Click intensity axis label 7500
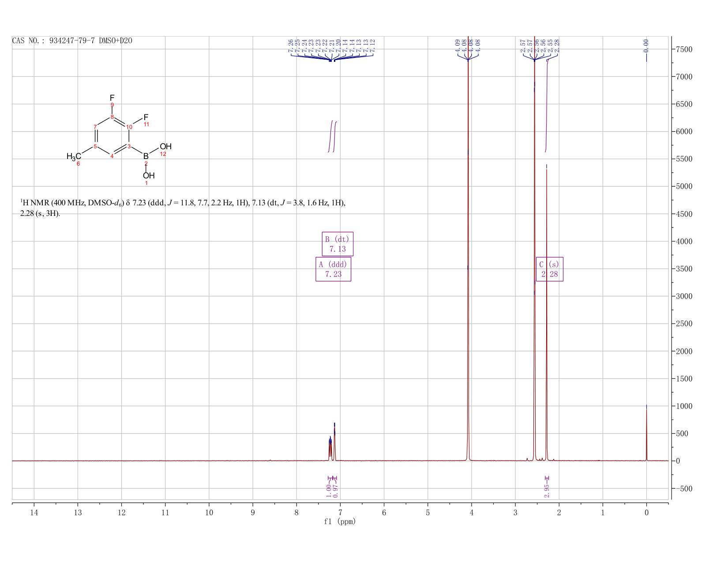The width and height of the screenshot is (728, 563). click(684, 49)
